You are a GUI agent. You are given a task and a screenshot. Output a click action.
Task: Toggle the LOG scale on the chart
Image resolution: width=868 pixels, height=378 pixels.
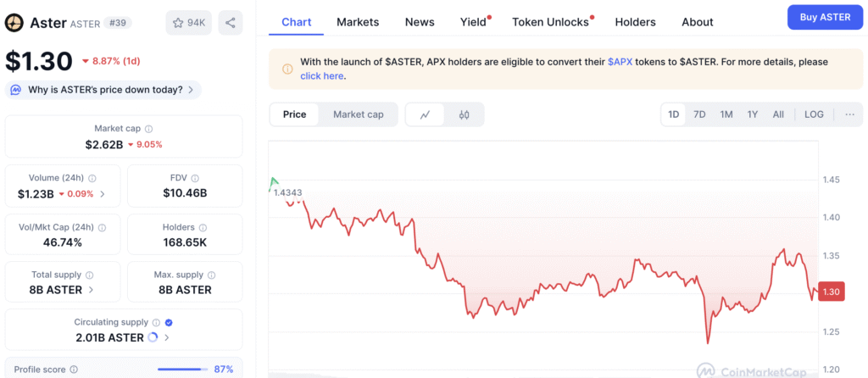click(814, 114)
